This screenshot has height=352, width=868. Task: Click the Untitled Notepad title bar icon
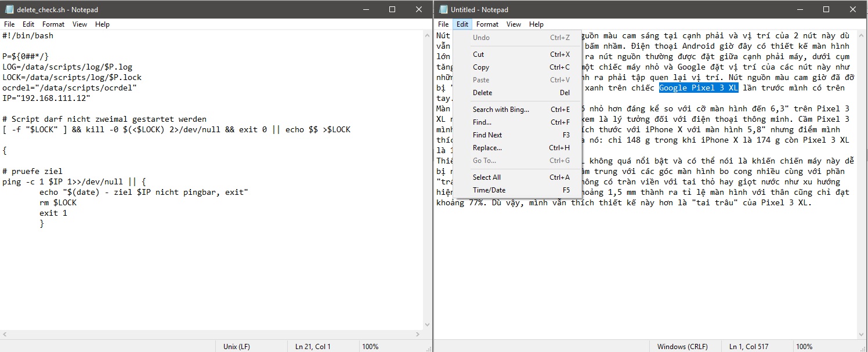pyautogui.click(x=443, y=9)
